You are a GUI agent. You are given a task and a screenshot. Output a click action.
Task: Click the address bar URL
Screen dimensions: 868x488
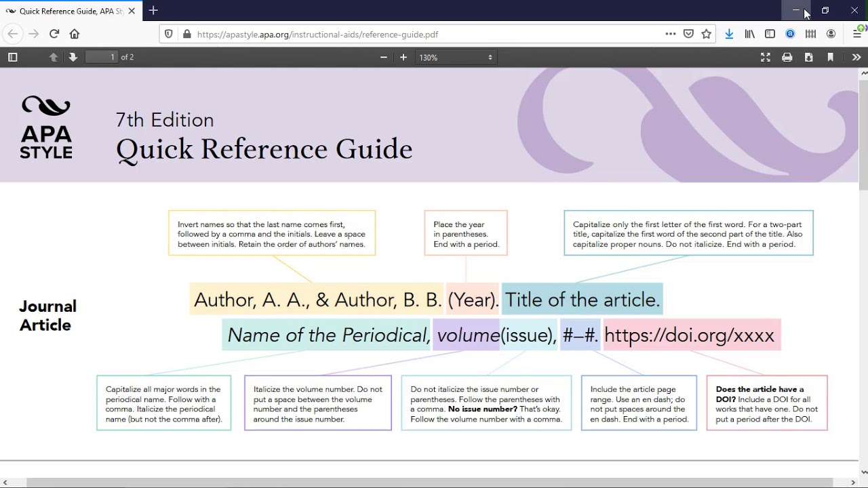click(317, 35)
